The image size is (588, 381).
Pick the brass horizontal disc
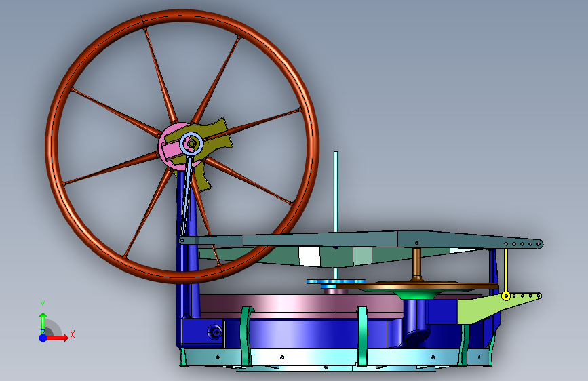417,287
